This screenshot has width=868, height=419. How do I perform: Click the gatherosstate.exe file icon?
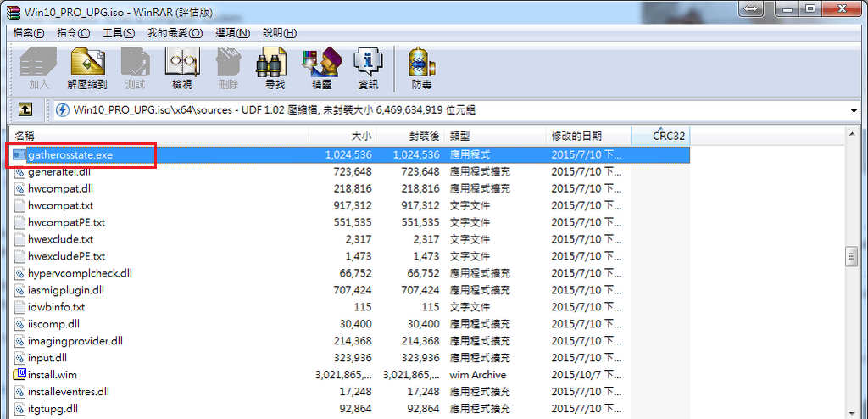click(x=20, y=154)
